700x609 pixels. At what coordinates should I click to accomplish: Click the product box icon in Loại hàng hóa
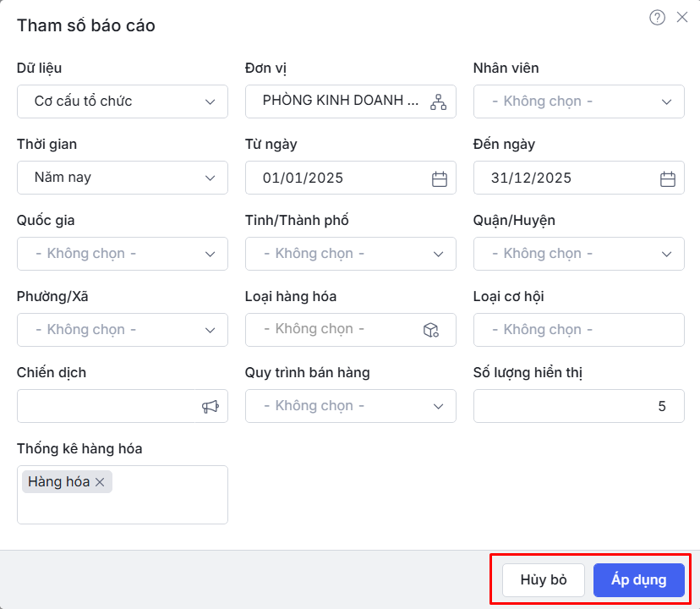point(430,330)
